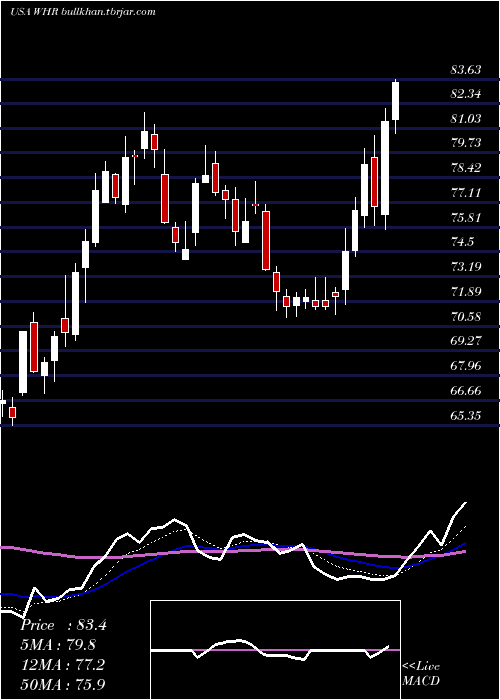
Task: Click the USA WHR bullkhan.tbrjar.com title
Action: pos(83,12)
